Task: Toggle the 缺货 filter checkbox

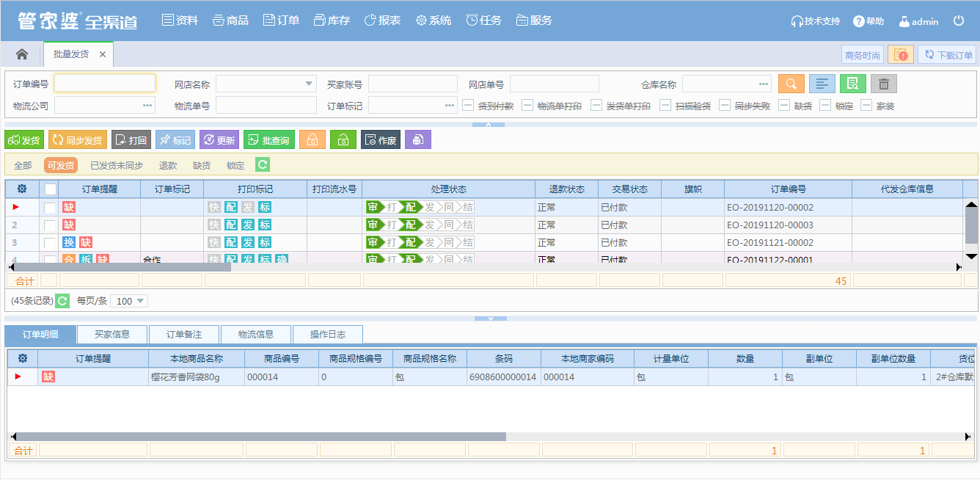Action: [784, 106]
